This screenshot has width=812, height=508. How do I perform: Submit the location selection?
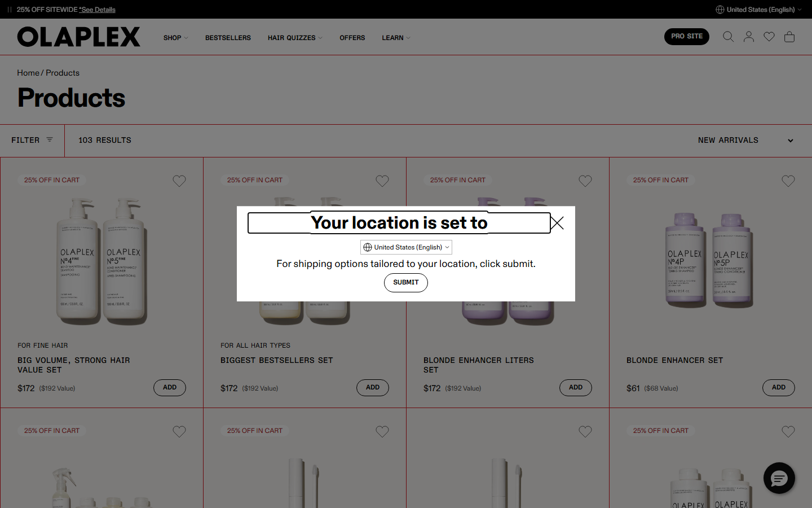click(x=406, y=283)
